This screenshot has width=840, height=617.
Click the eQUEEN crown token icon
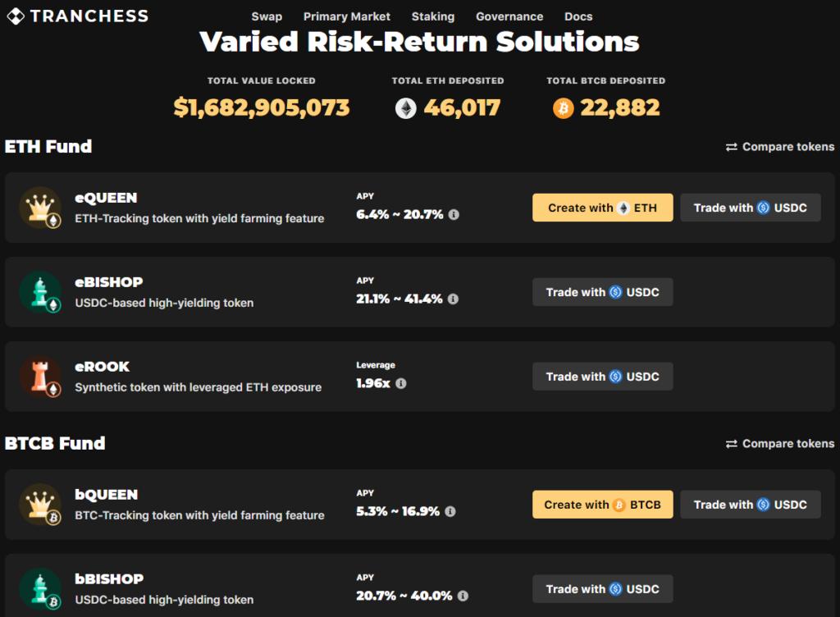(40, 208)
